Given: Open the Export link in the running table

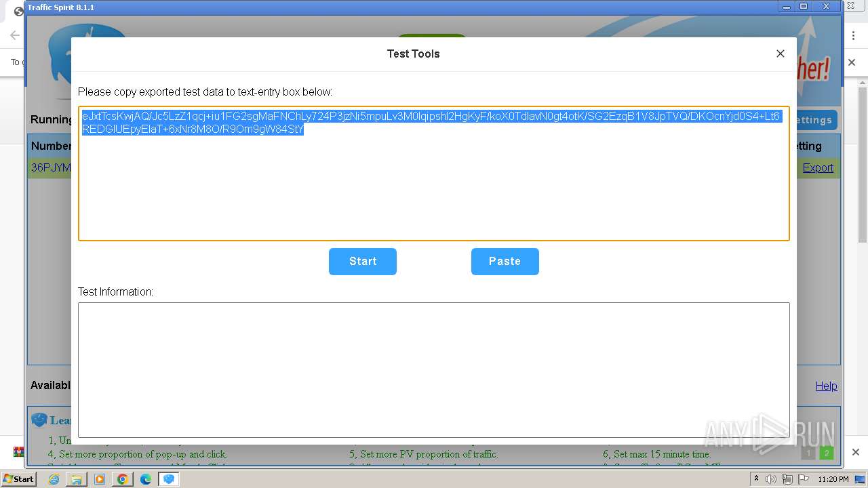Looking at the screenshot, I should 818,168.
